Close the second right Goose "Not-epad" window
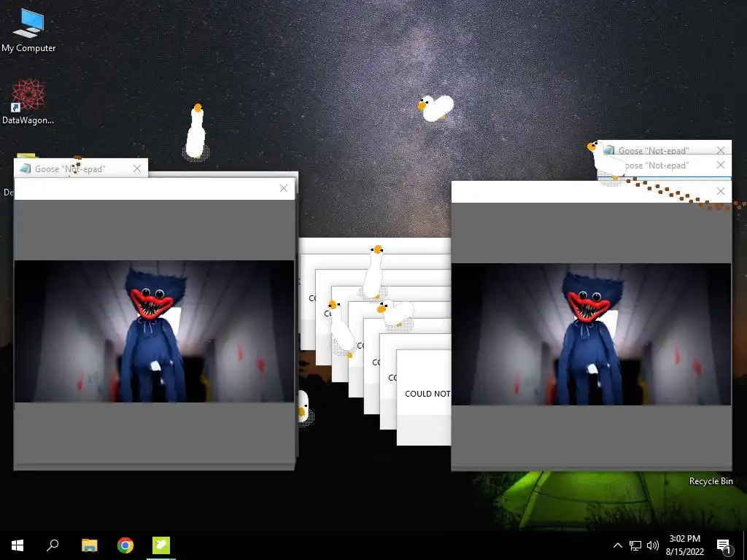 [x=720, y=165]
